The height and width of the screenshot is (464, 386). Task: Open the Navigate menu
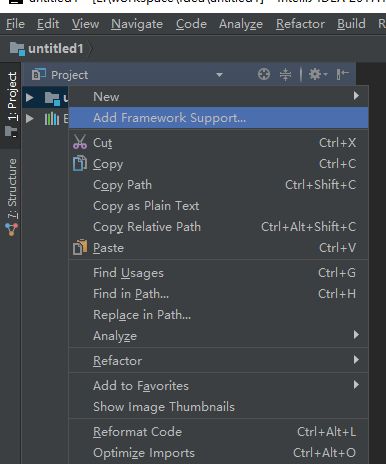click(137, 24)
